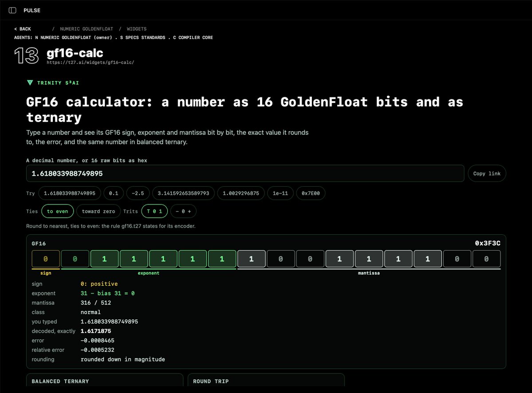Try the 1e−11 example chip
This screenshot has width=532, height=393.
point(280,193)
